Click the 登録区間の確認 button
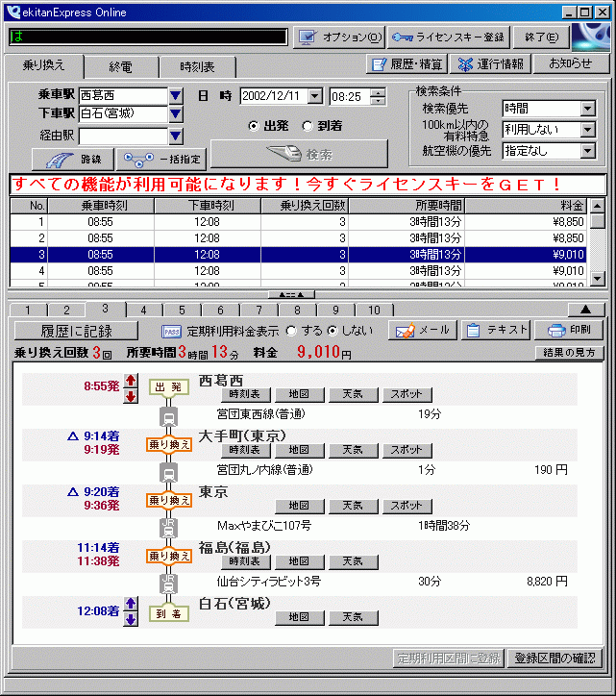Image resolution: width=616 pixels, height=696 pixels. 554,659
